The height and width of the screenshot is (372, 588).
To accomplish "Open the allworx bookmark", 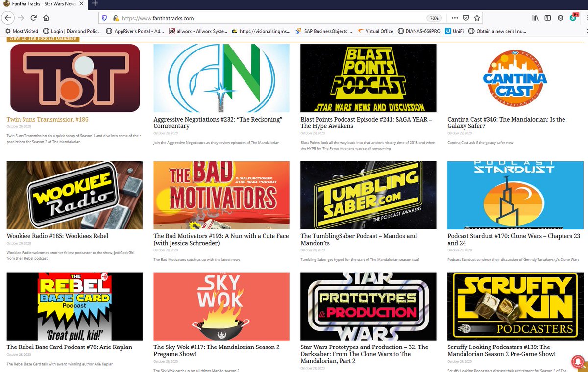I will click(198, 31).
